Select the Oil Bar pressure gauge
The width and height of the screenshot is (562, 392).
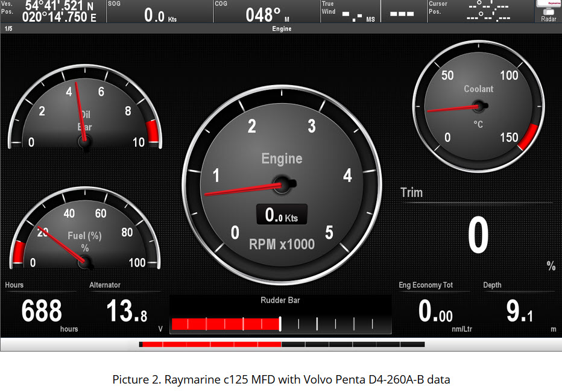click(85, 107)
